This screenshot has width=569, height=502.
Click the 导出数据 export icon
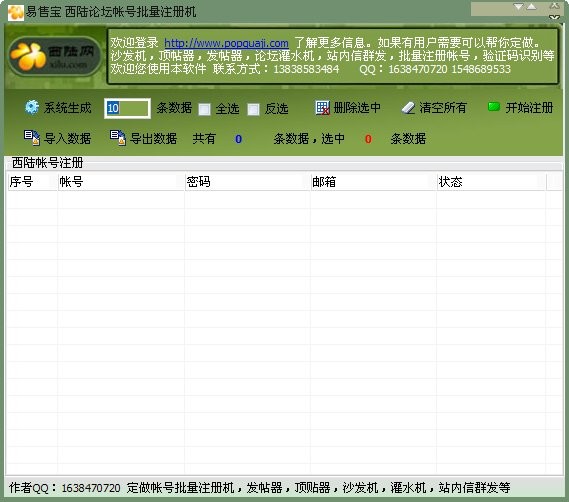point(118,138)
